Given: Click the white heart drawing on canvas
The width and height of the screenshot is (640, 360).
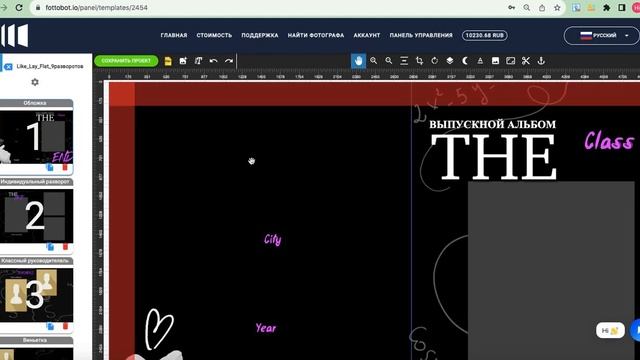Looking at the screenshot, I should point(159,329).
